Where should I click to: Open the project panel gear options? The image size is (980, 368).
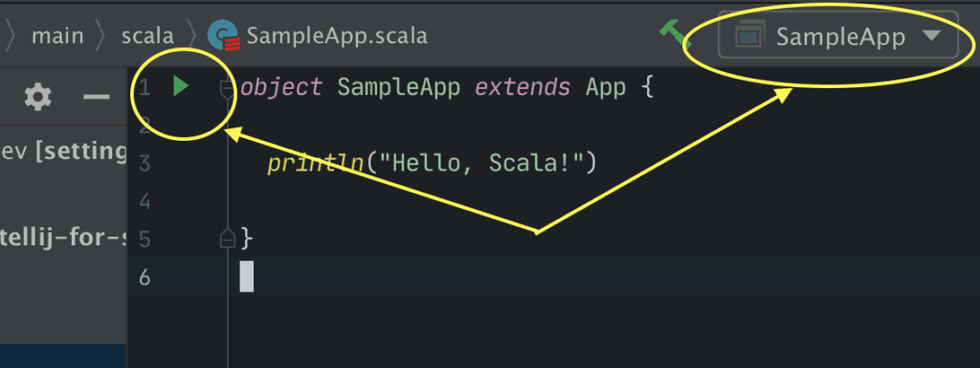tap(37, 97)
